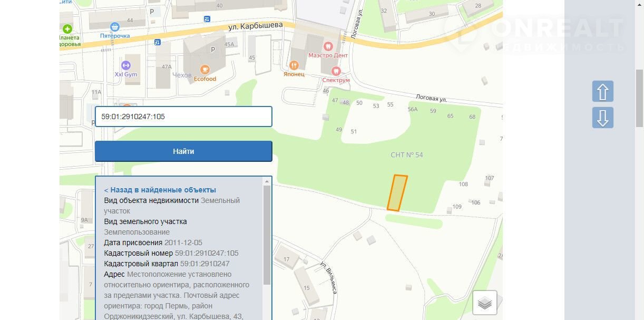644x320 pixels.
Task: Click the bus stop icon near building 40
Action: click(x=207, y=19)
